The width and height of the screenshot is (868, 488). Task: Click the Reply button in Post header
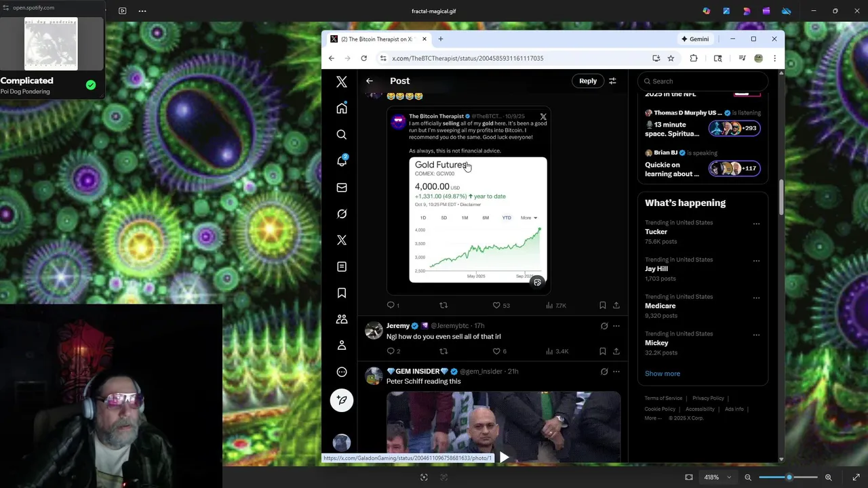click(x=588, y=81)
